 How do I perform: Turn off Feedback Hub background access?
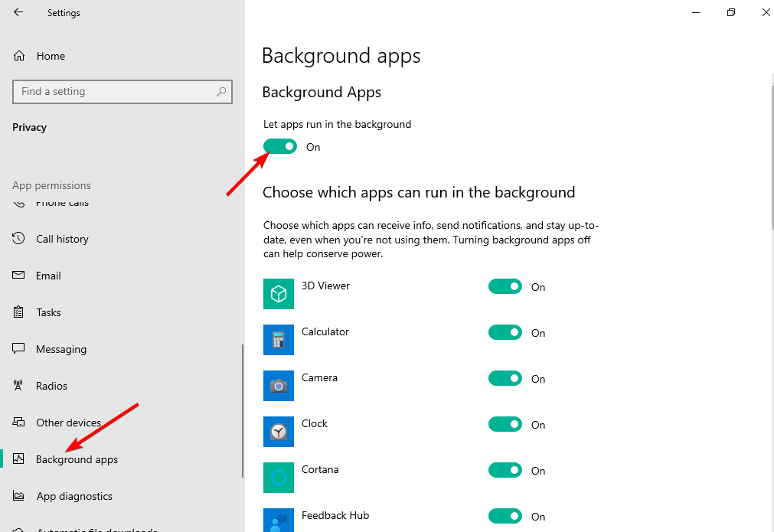[505, 516]
